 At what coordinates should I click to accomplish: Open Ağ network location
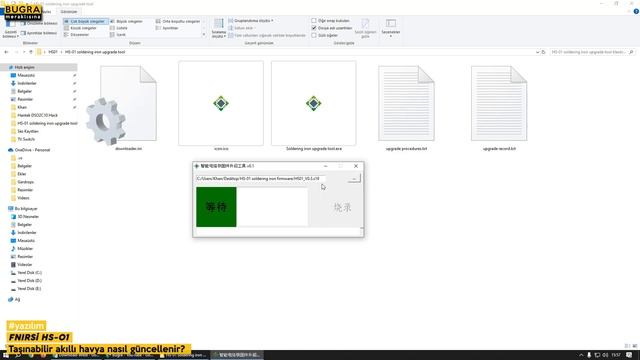point(14,300)
